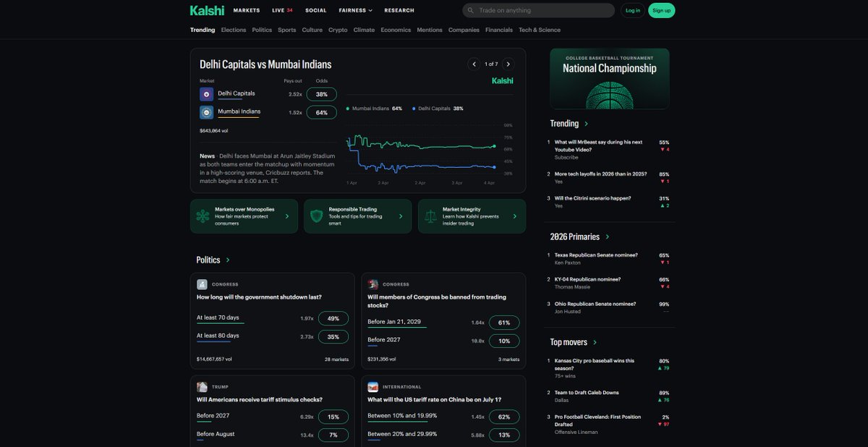Switch to the Tech & Science tab
The height and width of the screenshot is (447, 868).
tap(540, 30)
